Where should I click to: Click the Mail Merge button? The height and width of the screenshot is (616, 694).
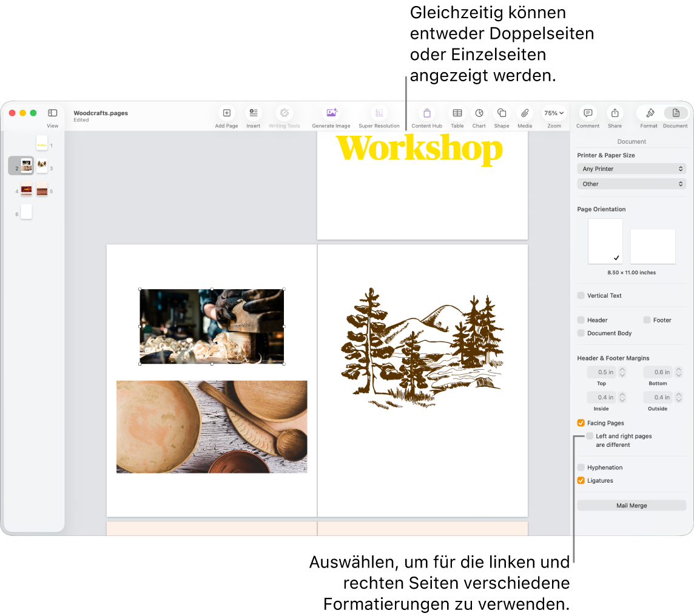coord(632,506)
